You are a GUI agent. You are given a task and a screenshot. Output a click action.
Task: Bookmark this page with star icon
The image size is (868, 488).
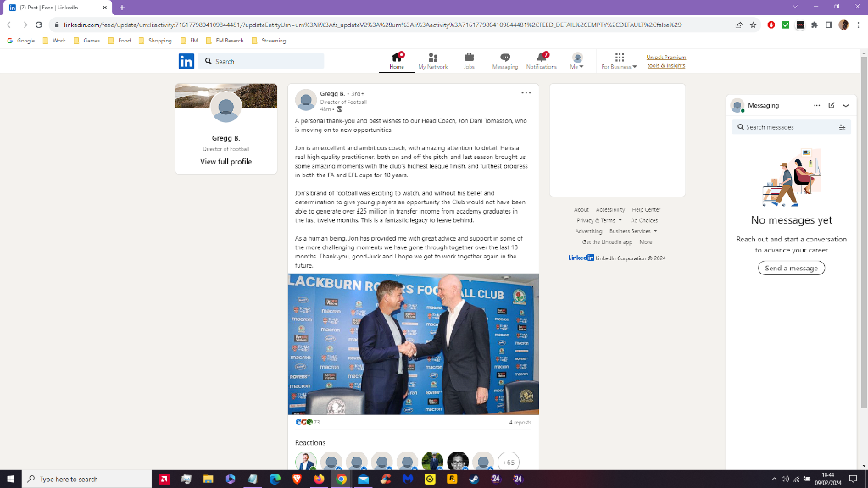pos(753,25)
